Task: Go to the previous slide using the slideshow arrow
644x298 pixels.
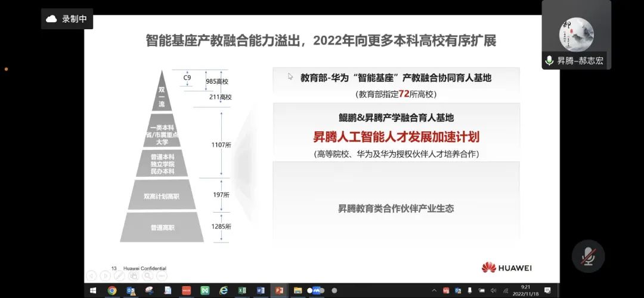Action: (x=91, y=276)
